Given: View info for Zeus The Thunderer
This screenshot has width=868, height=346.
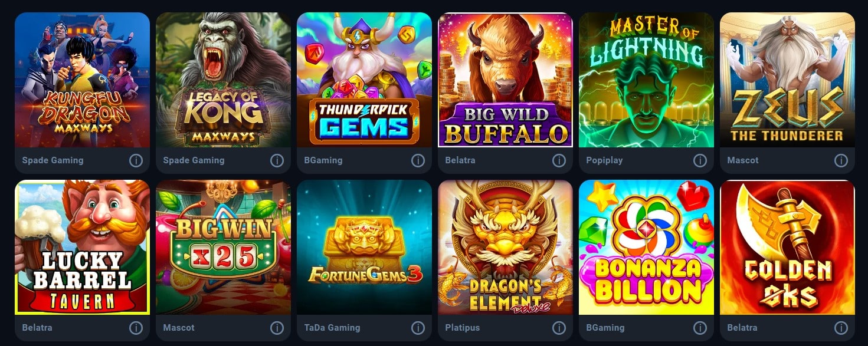Looking at the screenshot, I should (x=841, y=160).
